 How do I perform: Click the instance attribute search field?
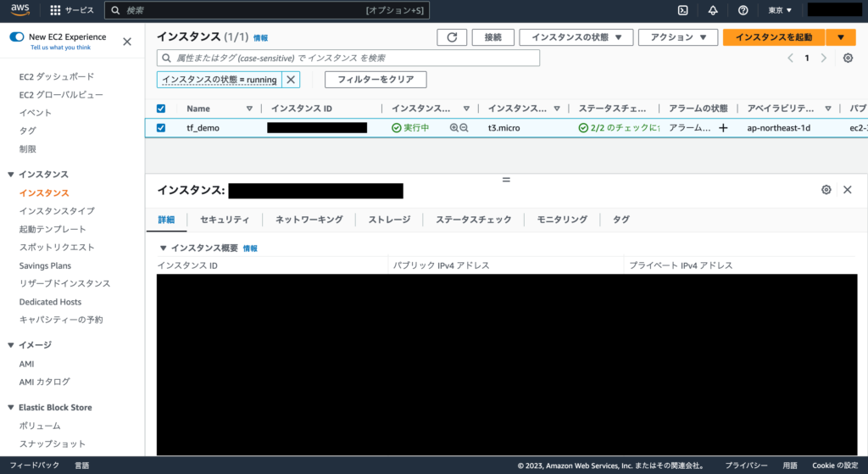[x=348, y=58]
